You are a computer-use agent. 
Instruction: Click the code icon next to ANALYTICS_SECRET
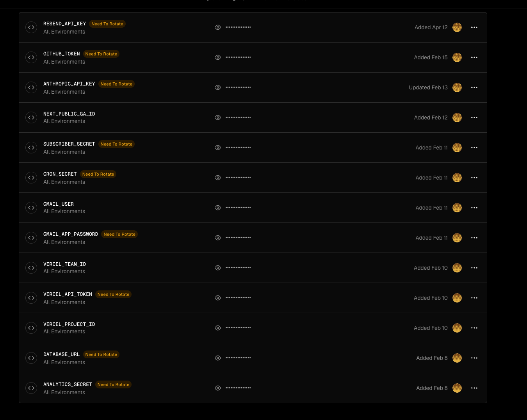31,388
